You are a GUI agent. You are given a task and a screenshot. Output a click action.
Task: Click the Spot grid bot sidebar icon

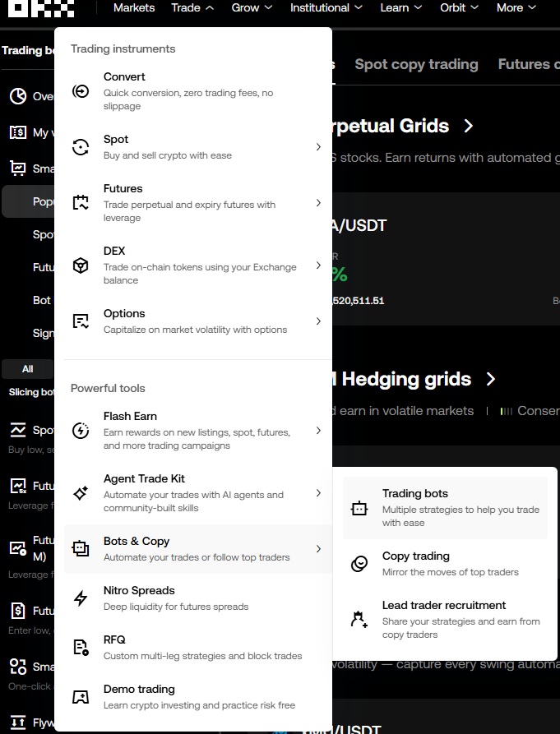[18, 430]
